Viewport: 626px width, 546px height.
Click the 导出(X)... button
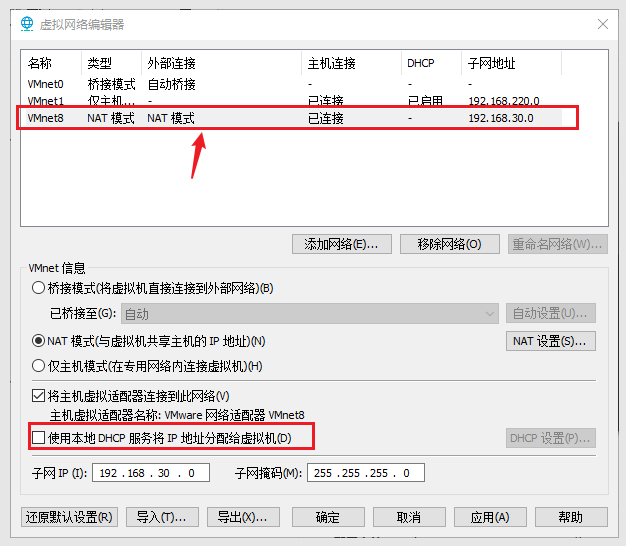(x=243, y=517)
